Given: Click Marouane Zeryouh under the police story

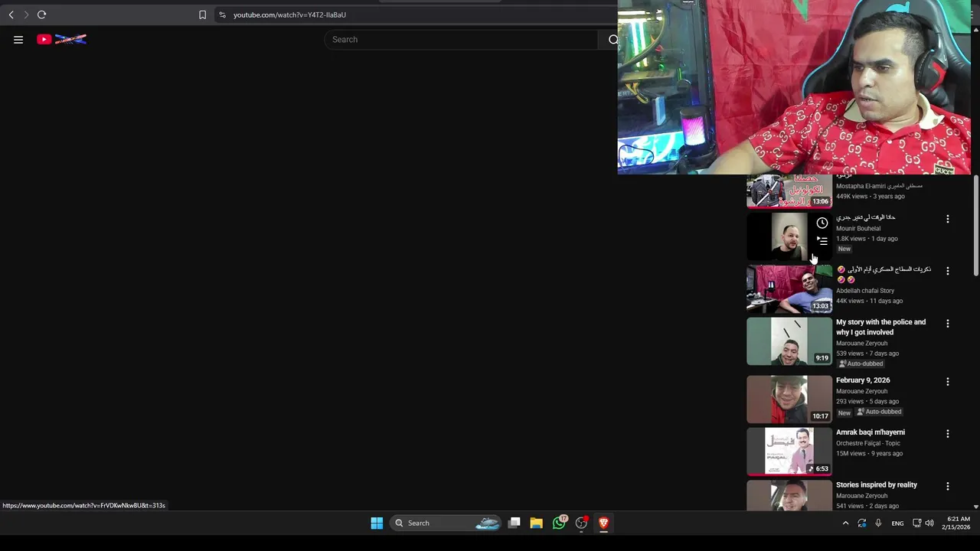Looking at the screenshot, I should pos(861,344).
